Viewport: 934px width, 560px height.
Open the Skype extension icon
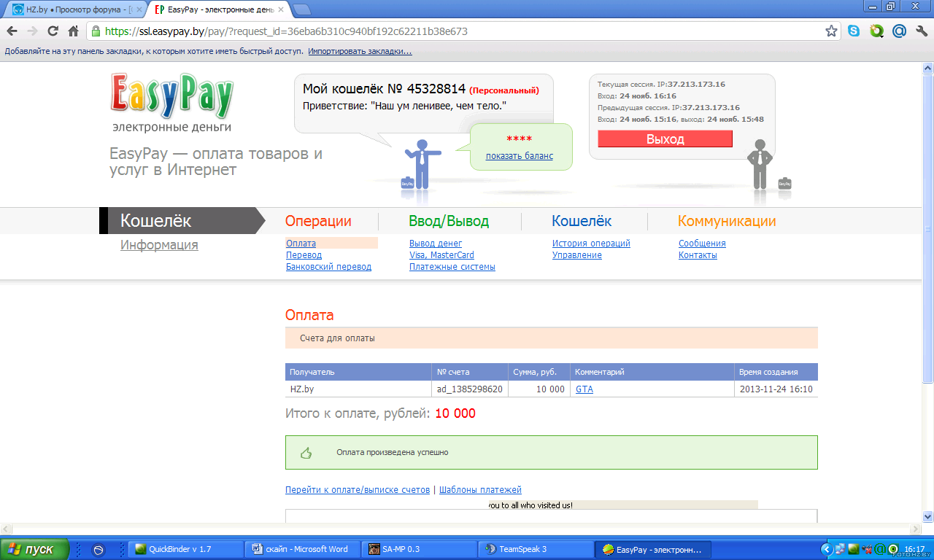pyautogui.click(x=854, y=31)
